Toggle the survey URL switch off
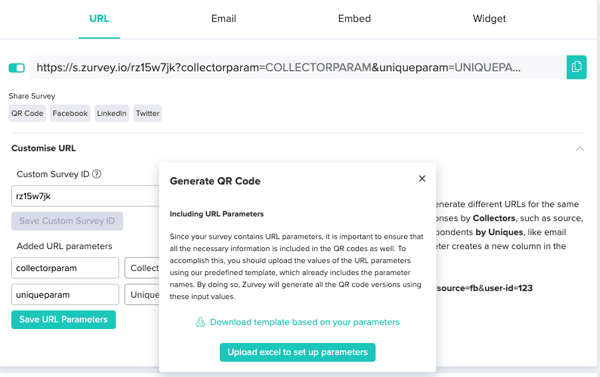The image size is (600, 377). click(x=17, y=68)
